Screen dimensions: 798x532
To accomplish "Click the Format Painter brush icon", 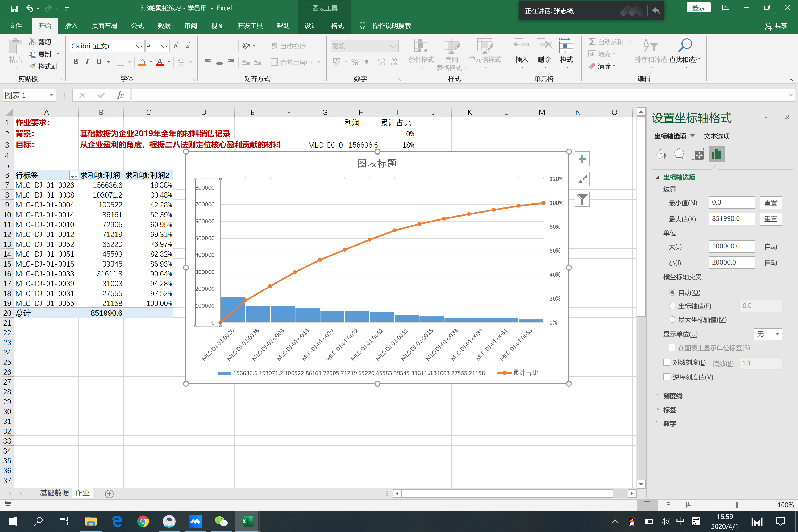I will point(32,66).
